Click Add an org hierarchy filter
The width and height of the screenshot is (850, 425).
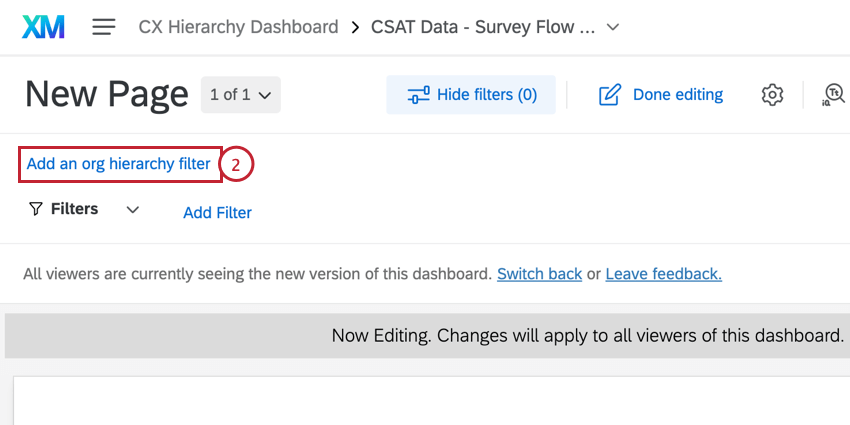click(x=118, y=164)
